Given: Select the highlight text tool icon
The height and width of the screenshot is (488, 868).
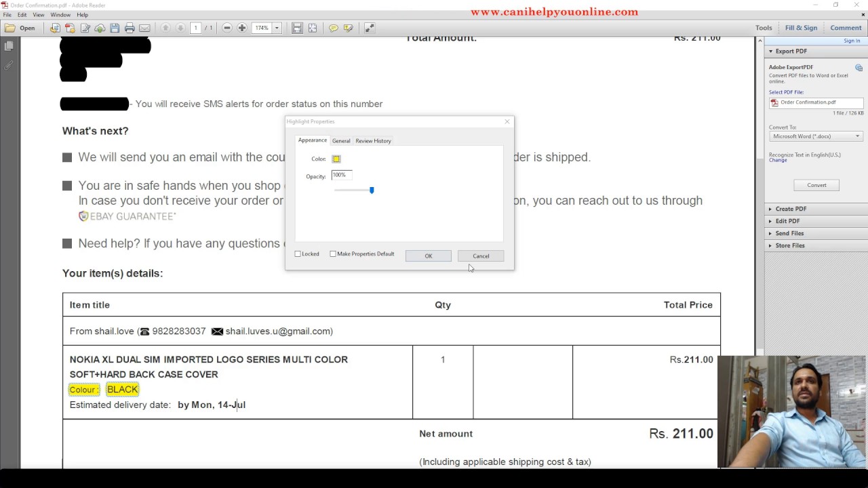Looking at the screenshot, I should (x=348, y=28).
